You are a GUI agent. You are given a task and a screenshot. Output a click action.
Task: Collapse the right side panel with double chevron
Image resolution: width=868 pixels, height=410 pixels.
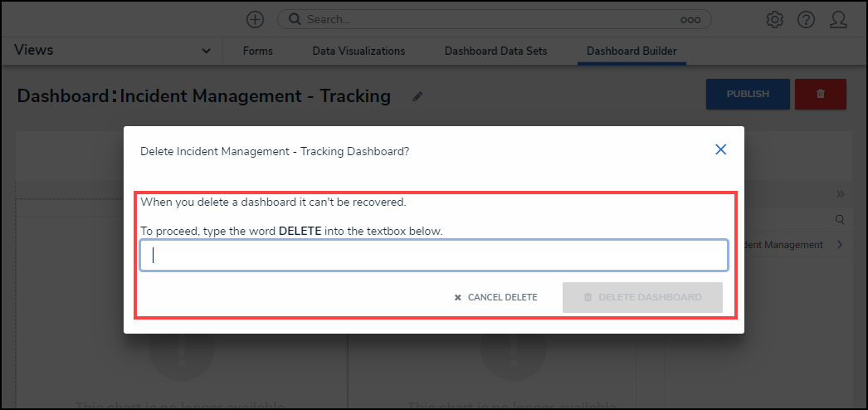point(840,194)
